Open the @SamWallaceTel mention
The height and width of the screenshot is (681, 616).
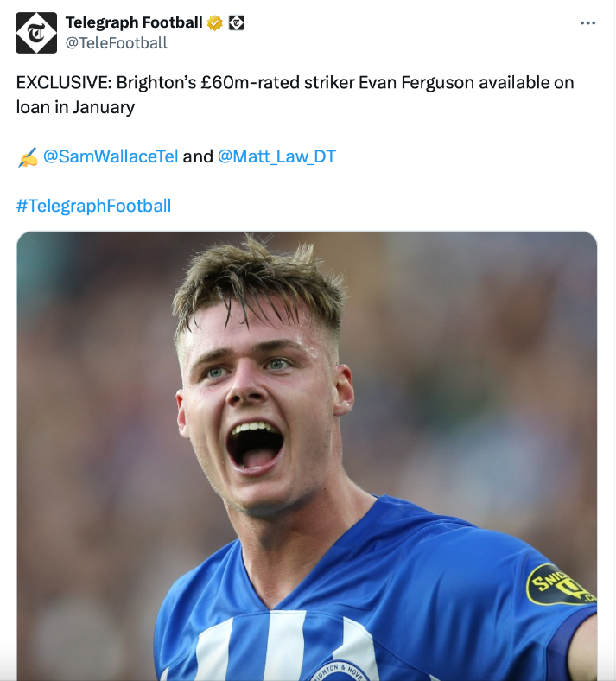pos(111,156)
